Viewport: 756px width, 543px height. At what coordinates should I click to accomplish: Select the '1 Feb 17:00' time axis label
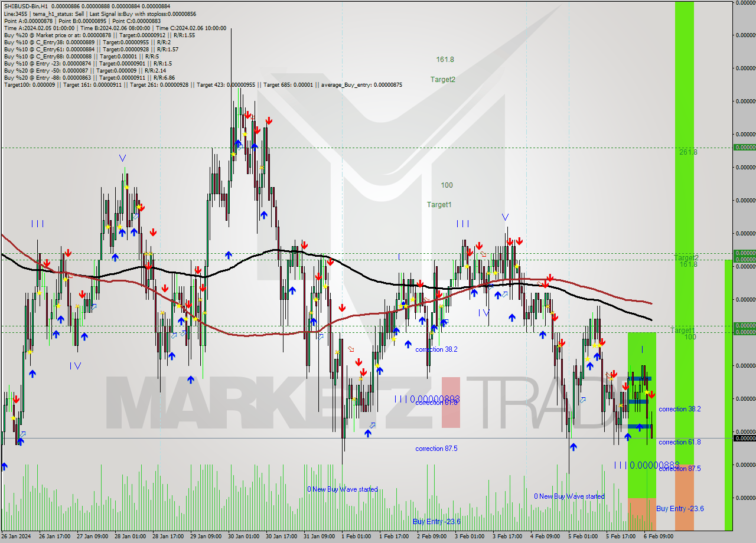393,537
